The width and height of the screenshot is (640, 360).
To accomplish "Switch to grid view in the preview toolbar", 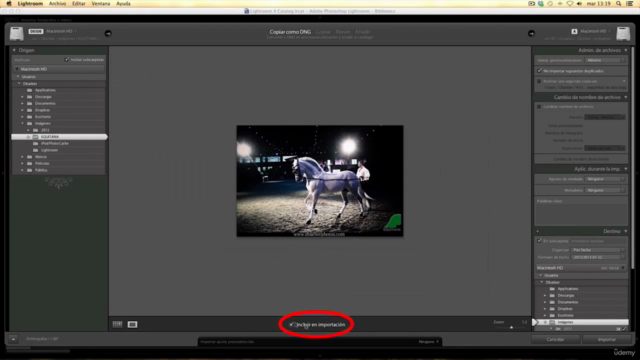I will coord(117,324).
